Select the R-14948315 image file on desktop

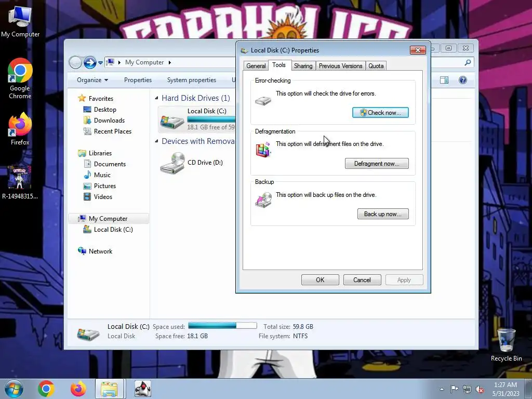click(x=20, y=182)
